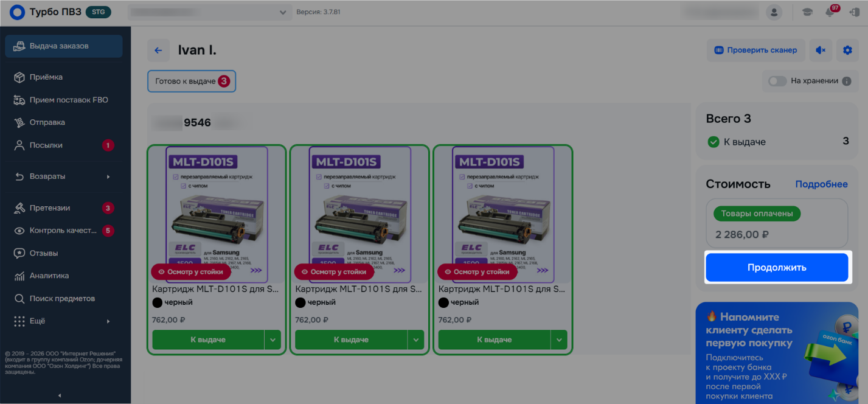Click second card's Осмотр у стойки badge
Image resolution: width=868 pixels, height=404 pixels.
coord(334,272)
